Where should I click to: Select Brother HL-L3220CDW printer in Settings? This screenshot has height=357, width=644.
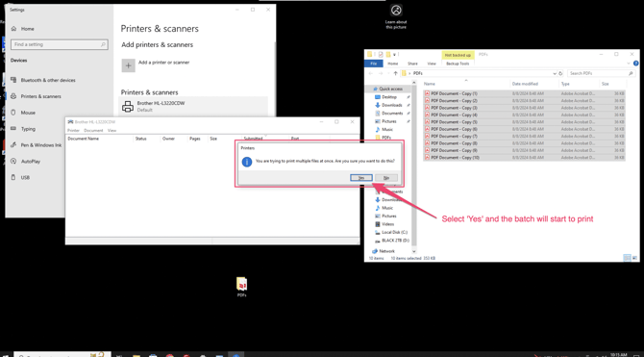pyautogui.click(x=194, y=106)
